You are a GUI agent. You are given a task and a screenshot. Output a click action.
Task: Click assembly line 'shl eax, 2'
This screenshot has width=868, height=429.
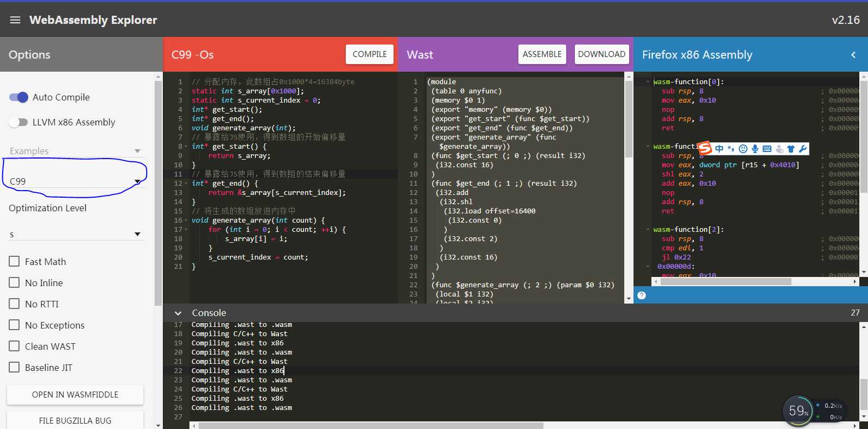point(682,174)
